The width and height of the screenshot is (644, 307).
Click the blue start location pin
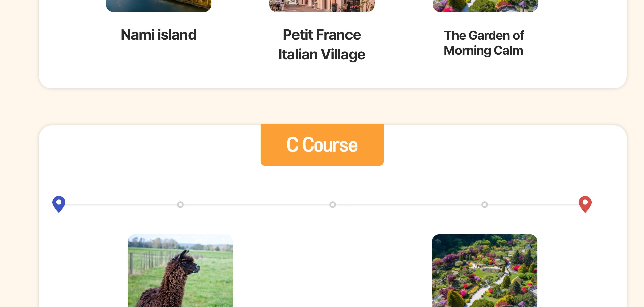coord(59,203)
